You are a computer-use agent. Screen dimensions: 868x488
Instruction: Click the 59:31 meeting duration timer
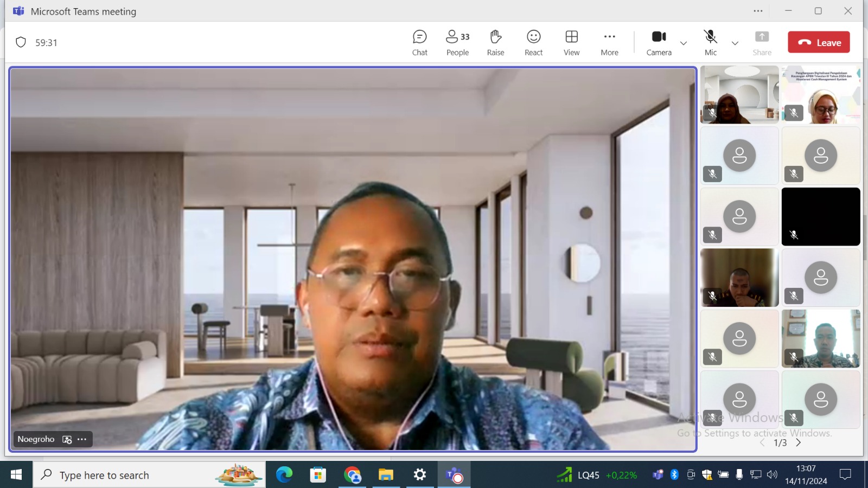point(46,43)
